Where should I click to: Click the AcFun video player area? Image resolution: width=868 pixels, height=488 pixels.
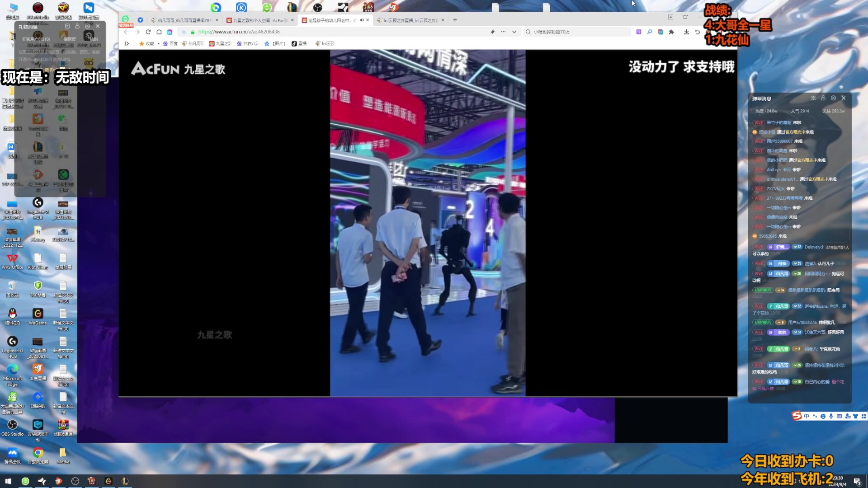[428, 223]
